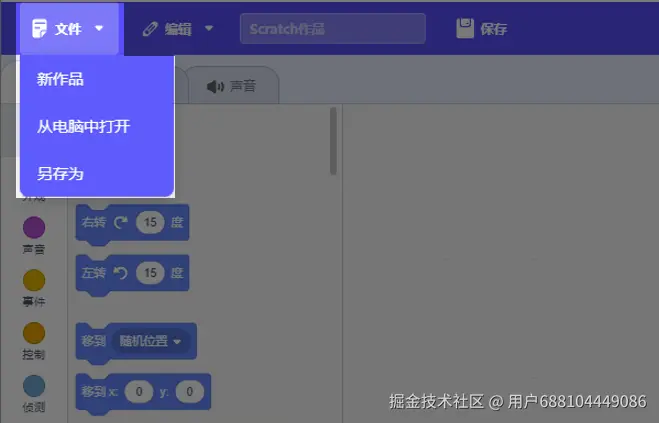Click the 事件 category label
659x423 pixels.
pos(34,301)
